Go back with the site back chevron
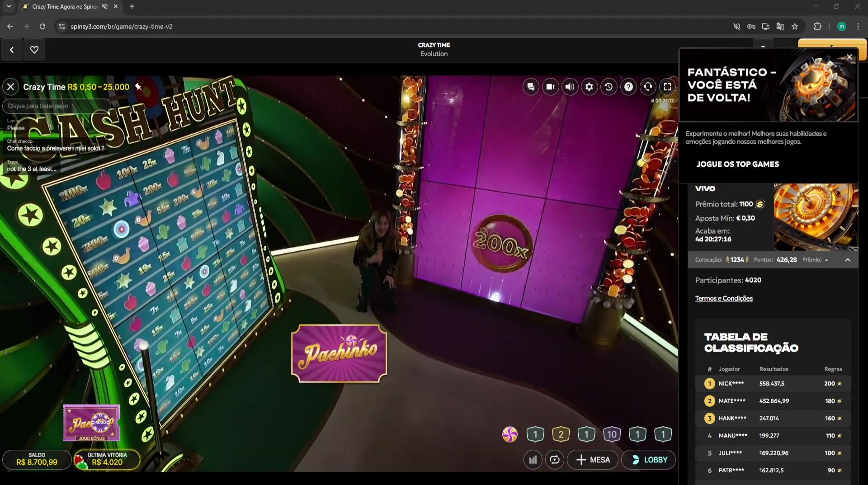Screen dimensions: 868x485 [12, 50]
